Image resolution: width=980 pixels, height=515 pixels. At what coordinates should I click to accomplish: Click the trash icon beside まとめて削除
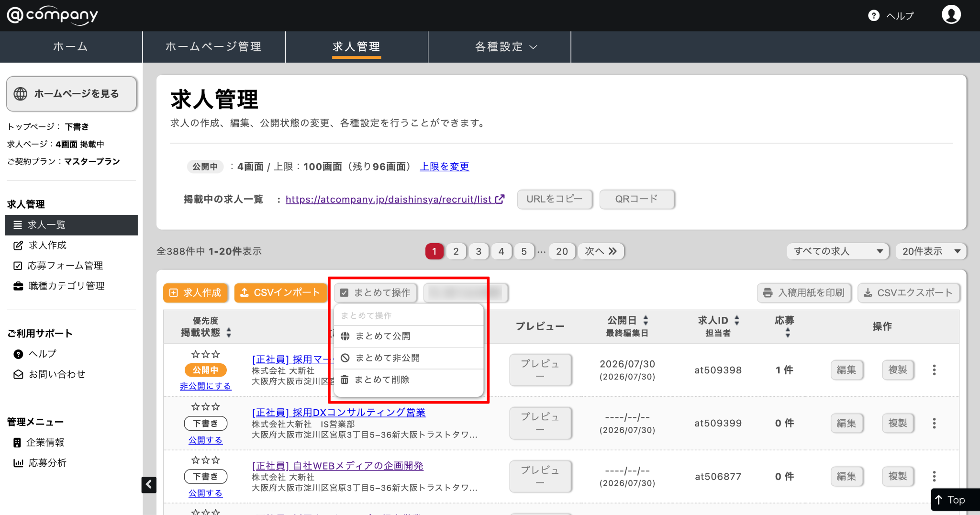tap(345, 380)
